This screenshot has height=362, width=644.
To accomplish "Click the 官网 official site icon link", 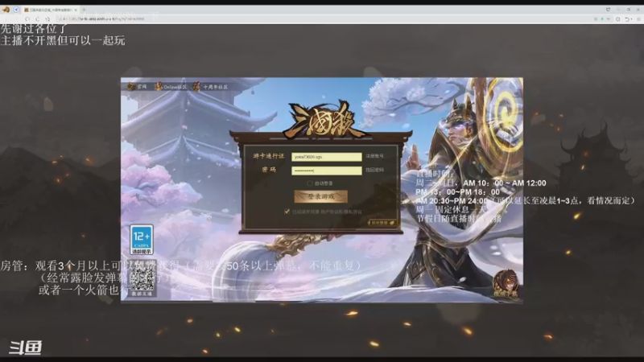I will (137, 86).
